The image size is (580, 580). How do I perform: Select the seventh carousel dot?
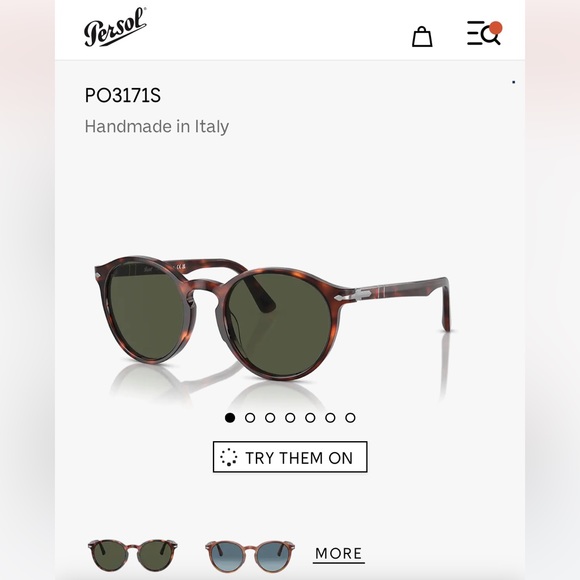click(x=350, y=418)
